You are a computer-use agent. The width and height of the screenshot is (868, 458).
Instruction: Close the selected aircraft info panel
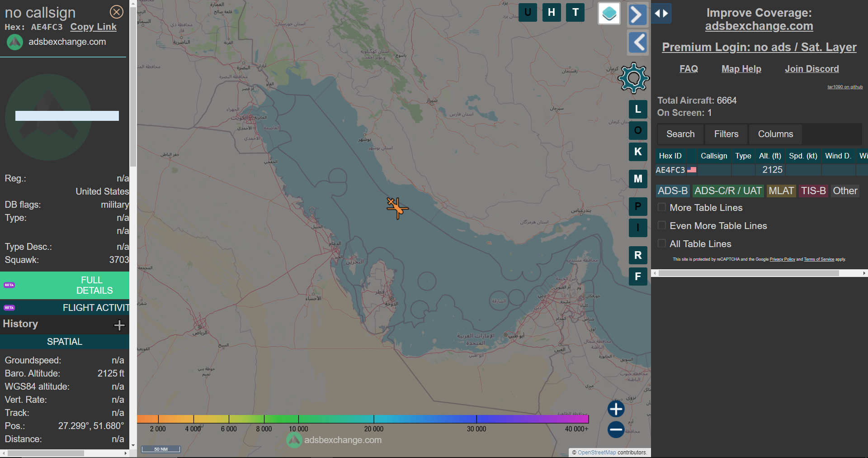click(117, 12)
